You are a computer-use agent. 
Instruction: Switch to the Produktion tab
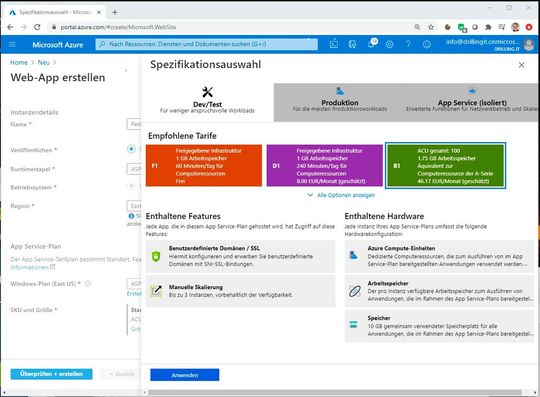340,102
